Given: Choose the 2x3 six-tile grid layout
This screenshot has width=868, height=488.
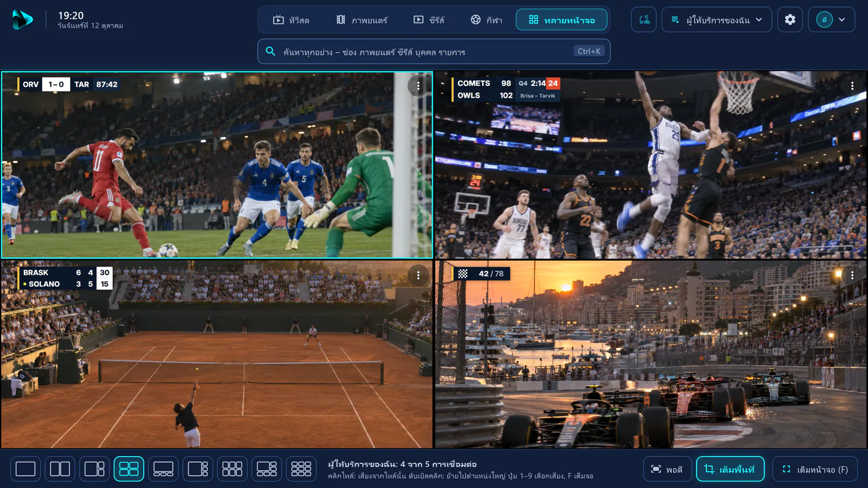Looking at the screenshot, I should 232,469.
